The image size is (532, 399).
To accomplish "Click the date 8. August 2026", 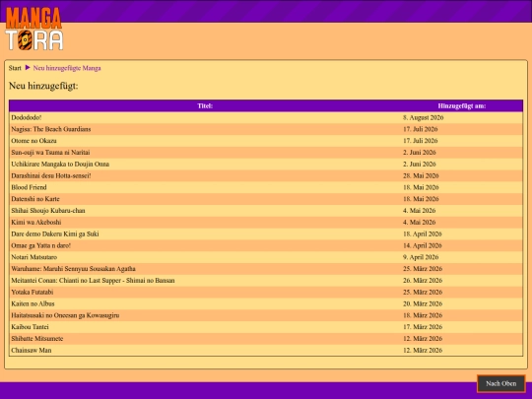I will pyautogui.click(x=423, y=118).
